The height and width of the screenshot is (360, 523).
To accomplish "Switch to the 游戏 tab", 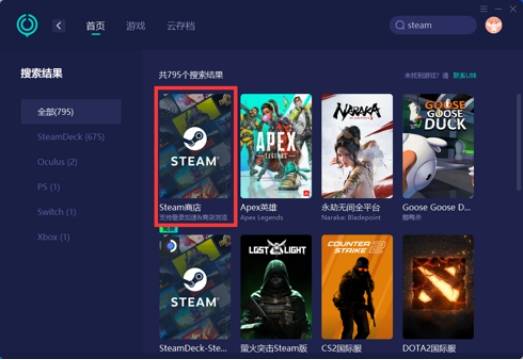I will [x=135, y=26].
